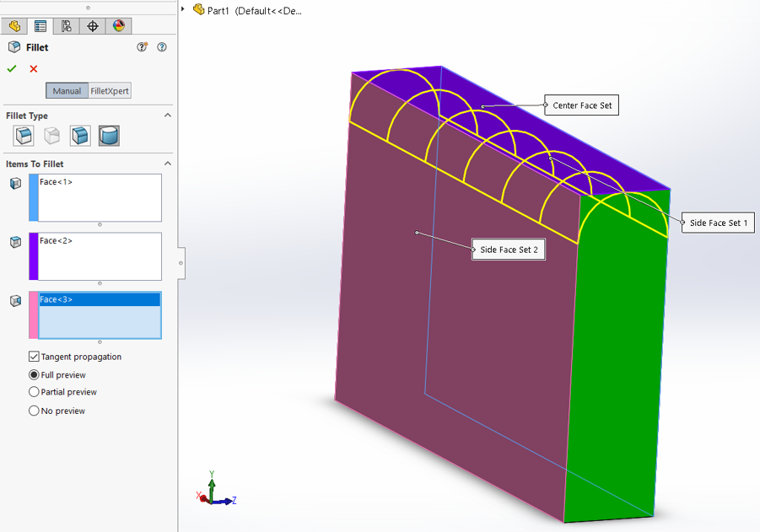This screenshot has height=532, width=760.
Task: Accept the fillet with green checkmark
Action: [x=12, y=69]
